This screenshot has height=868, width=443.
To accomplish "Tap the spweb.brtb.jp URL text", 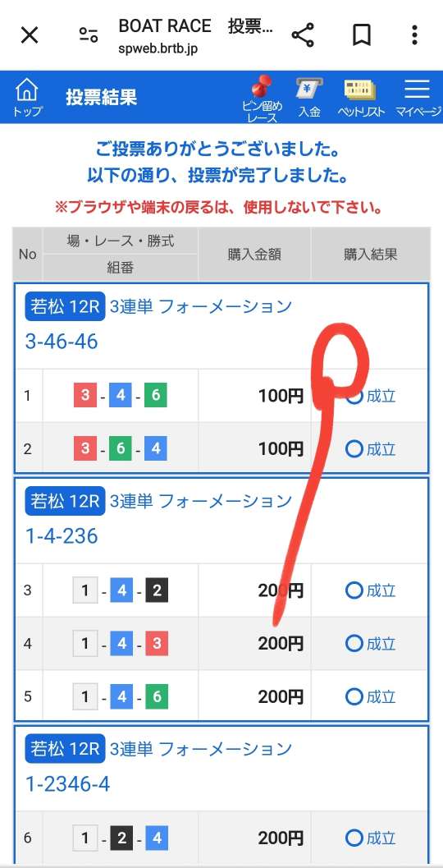I will (x=158, y=48).
